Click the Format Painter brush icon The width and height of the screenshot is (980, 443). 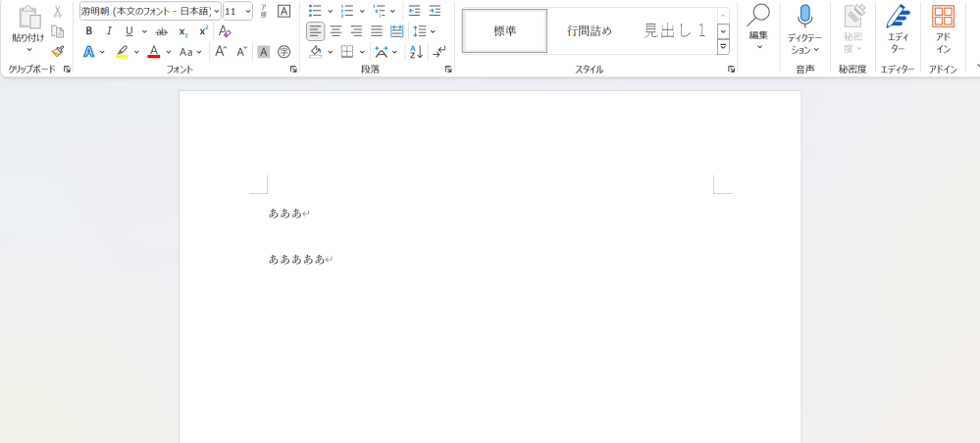[58, 51]
